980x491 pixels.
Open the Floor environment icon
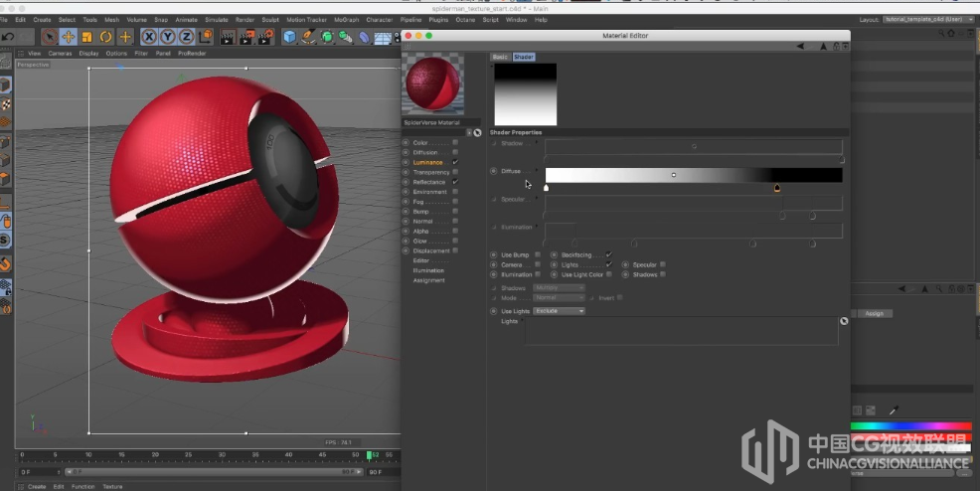click(383, 38)
